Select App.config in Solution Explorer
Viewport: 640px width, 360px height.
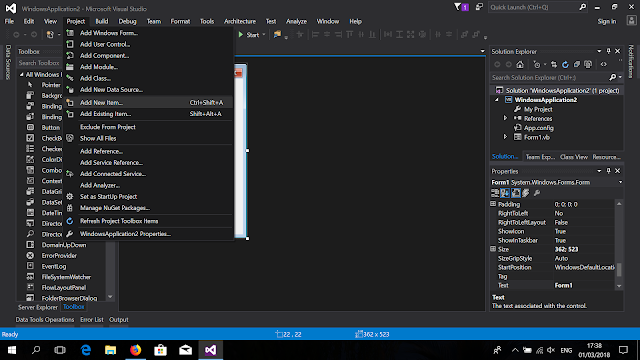(539, 128)
